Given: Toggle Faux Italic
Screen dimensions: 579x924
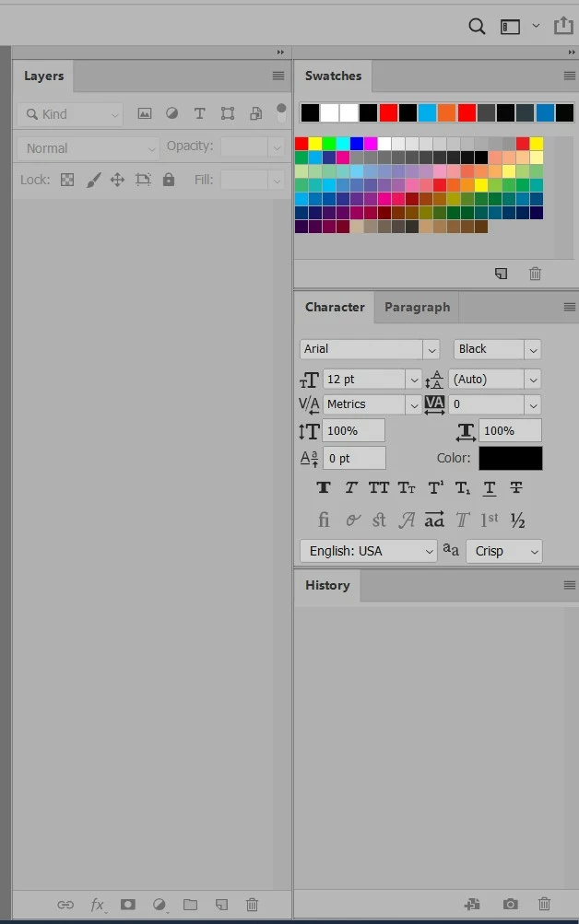Looking at the screenshot, I should pyautogui.click(x=351, y=487).
